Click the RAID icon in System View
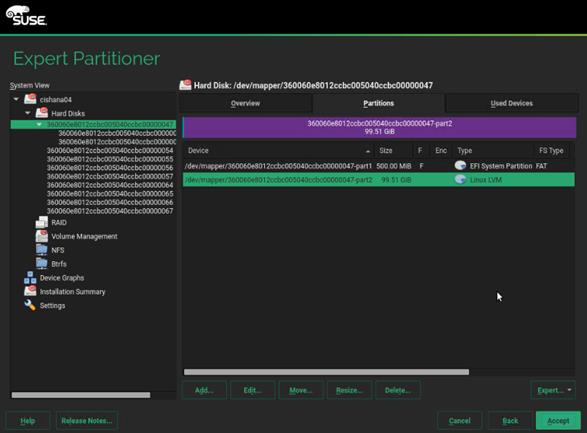 pos(42,222)
